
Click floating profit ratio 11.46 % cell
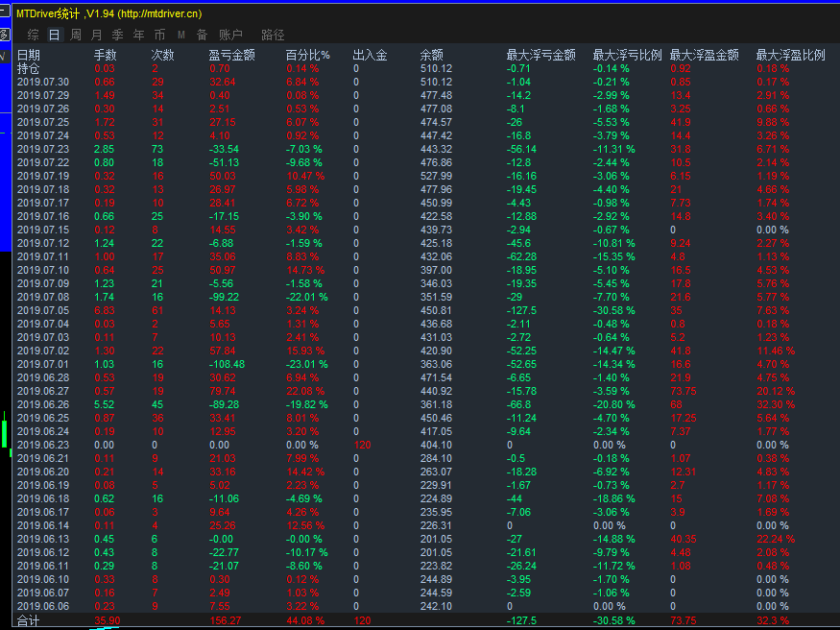pyautogui.click(x=776, y=351)
